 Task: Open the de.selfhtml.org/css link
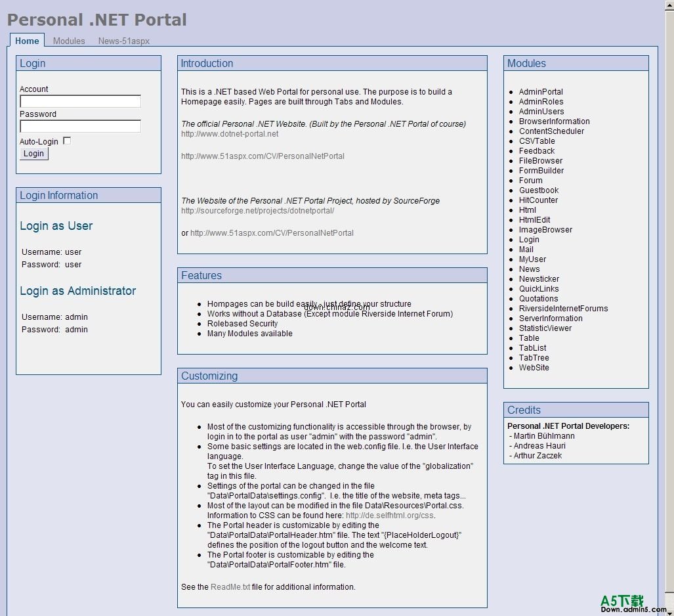click(389, 516)
